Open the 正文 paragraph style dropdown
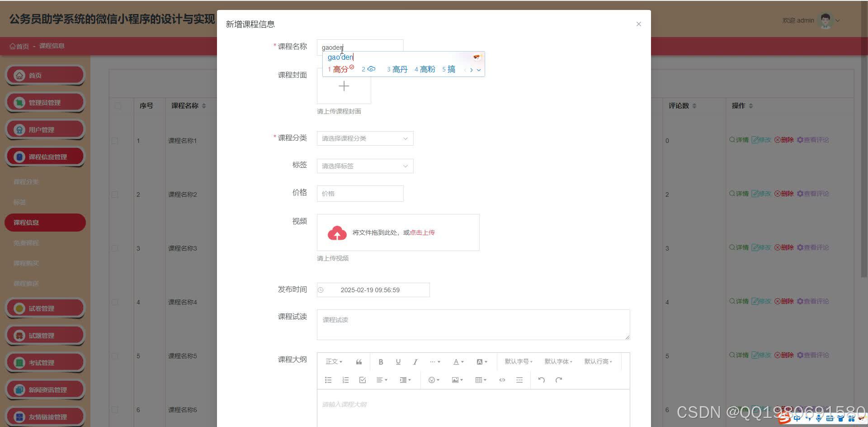Viewport: 868px width, 427px height. coord(334,361)
